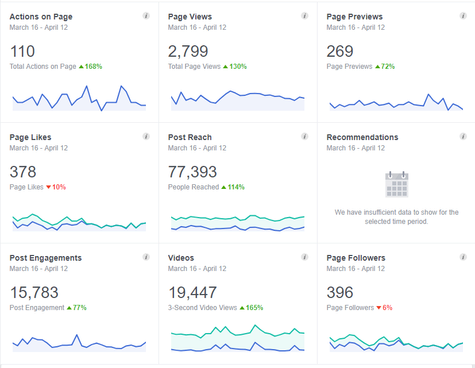
Task: Click the 130% increase indicator
Action: pos(235,66)
